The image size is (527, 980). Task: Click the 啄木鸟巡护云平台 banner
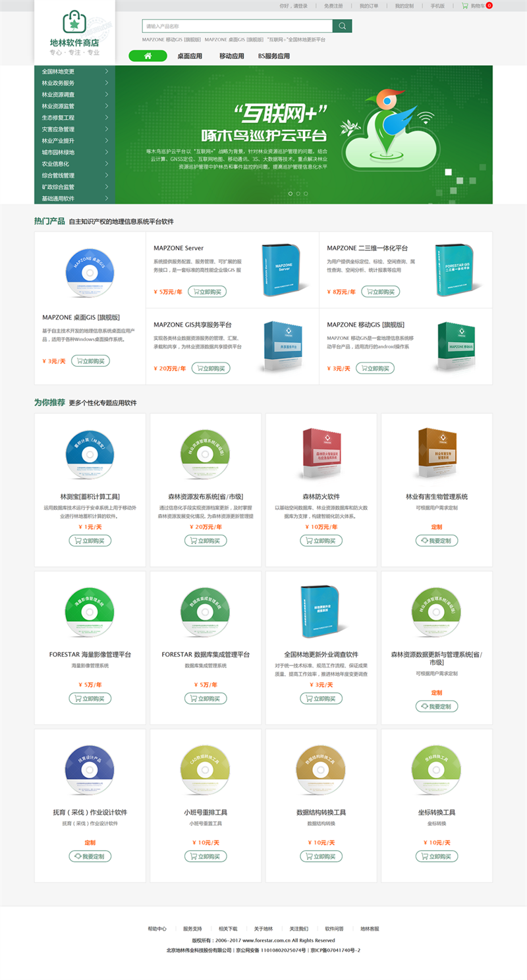(x=304, y=134)
